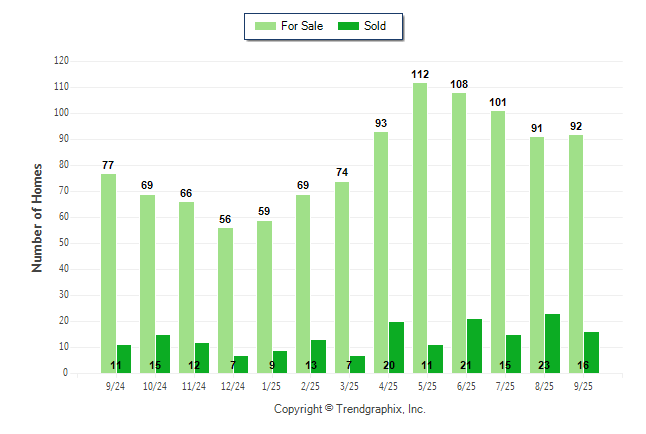Viewport: 646px width, 434px height.
Task: Select the 6/25 Sold bar (21)
Action: [474, 346]
